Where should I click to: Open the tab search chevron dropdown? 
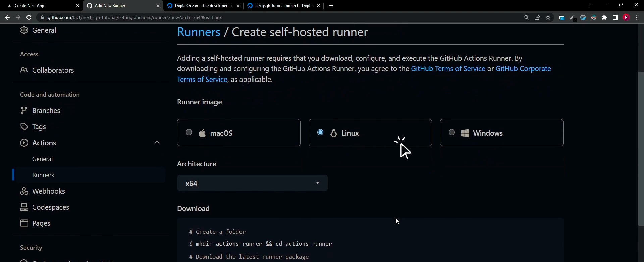pyautogui.click(x=590, y=5)
